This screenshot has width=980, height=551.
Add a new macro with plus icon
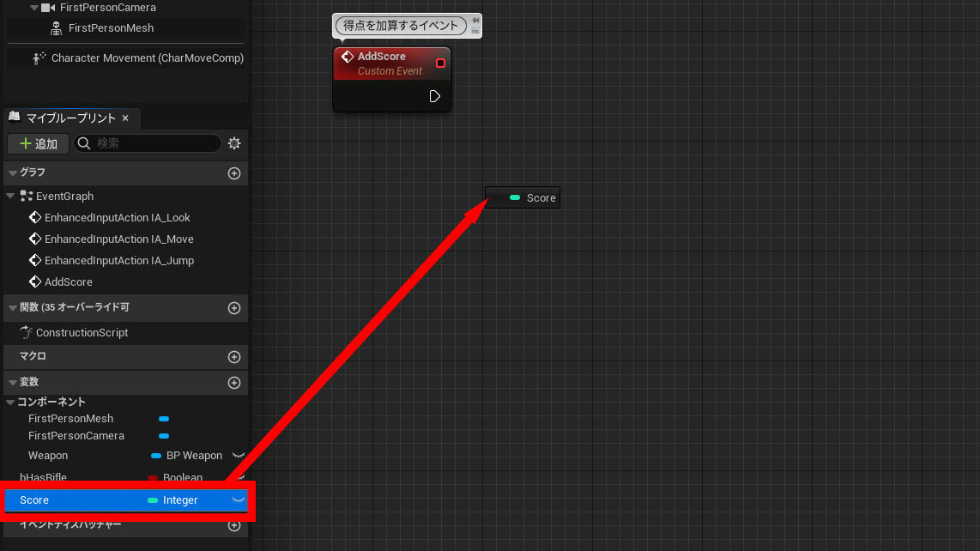[234, 357]
